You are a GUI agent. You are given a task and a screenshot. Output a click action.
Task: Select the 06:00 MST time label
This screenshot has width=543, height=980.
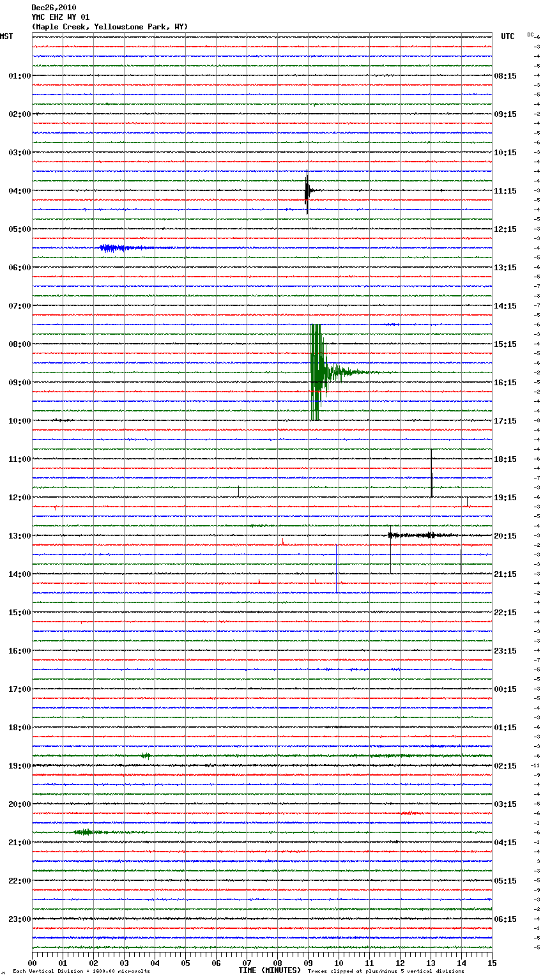pyautogui.click(x=19, y=268)
